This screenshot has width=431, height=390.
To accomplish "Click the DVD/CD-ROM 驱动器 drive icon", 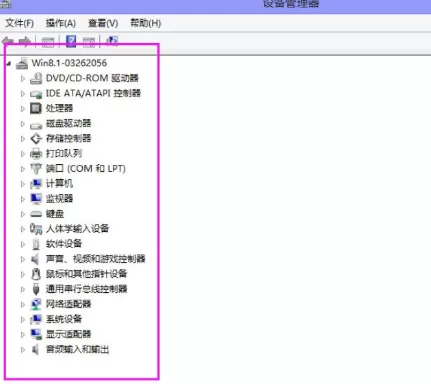I will point(36,78).
